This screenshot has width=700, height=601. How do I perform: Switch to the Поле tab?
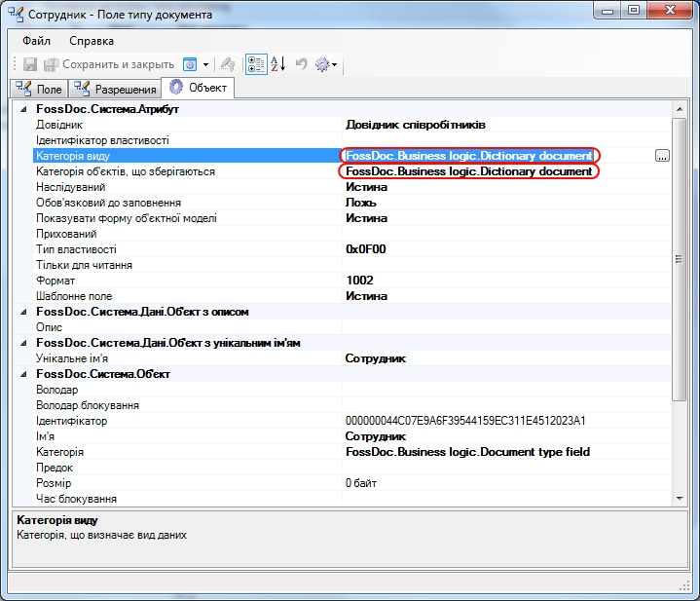click(x=38, y=89)
